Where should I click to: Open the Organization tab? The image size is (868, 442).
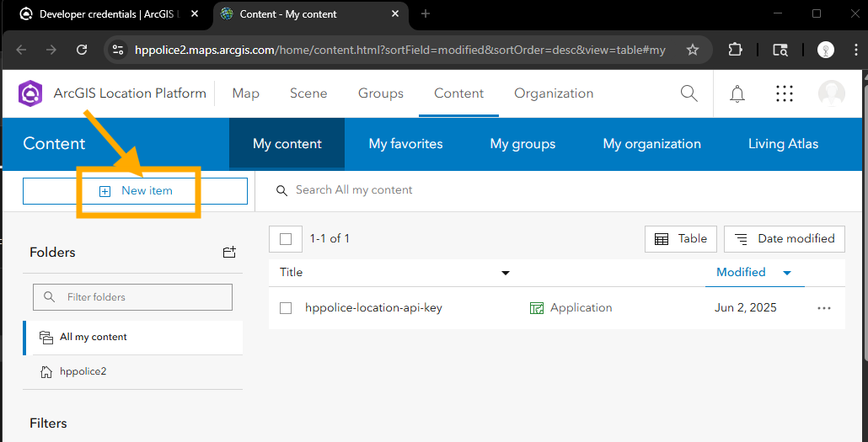554,93
